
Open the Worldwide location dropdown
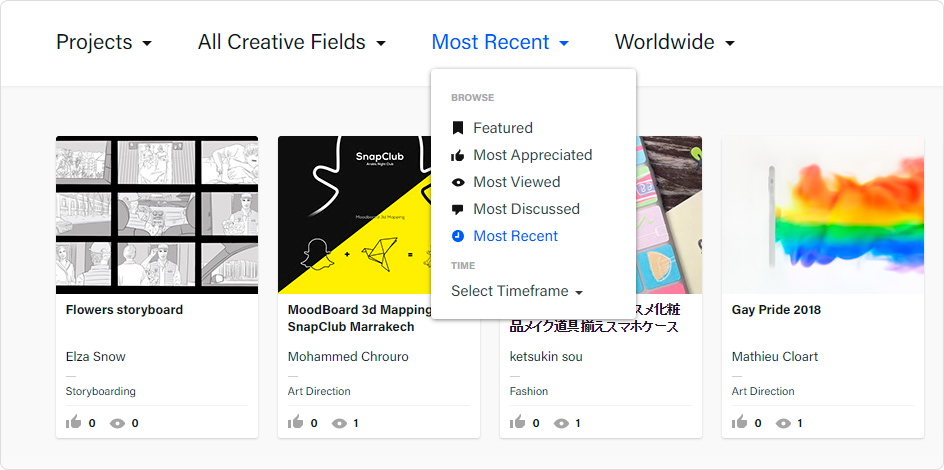tap(674, 42)
